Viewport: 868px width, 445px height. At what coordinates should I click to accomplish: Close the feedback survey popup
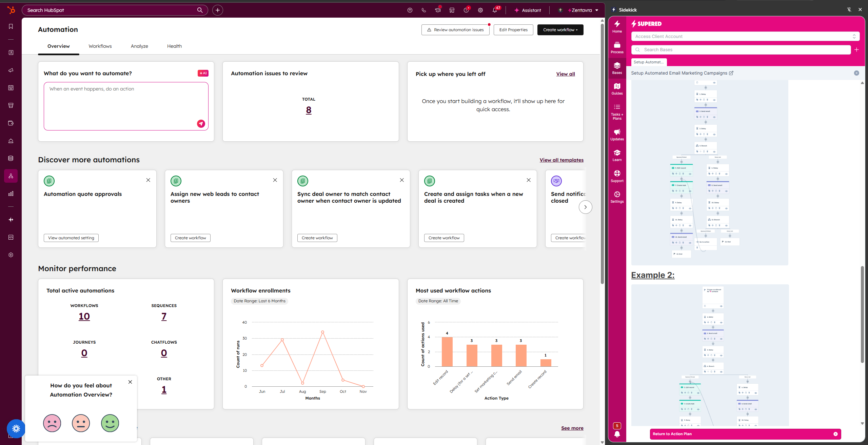pos(130,382)
